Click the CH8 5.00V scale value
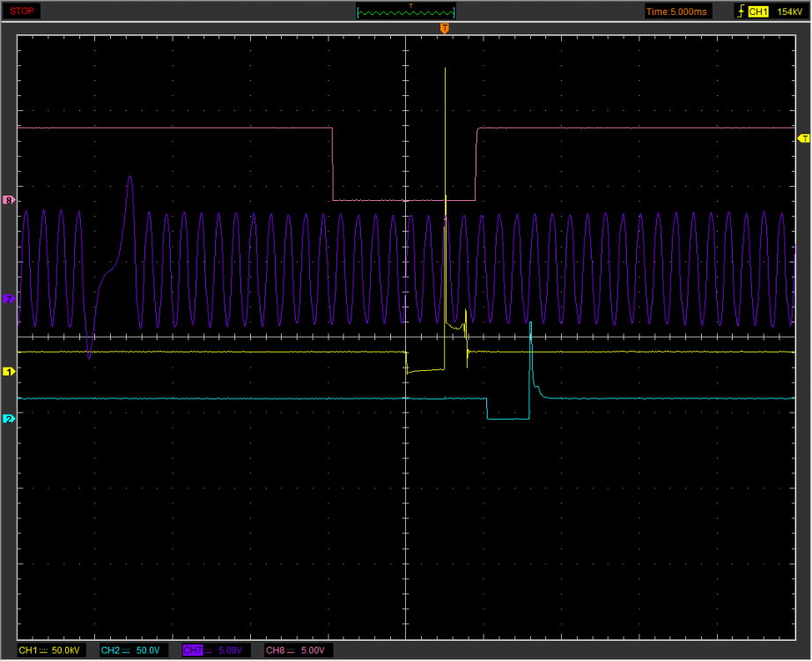This screenshot has height=661, width=812. 313,650
